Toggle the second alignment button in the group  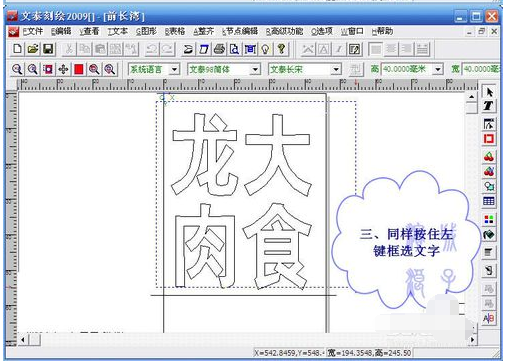point(391,49)
